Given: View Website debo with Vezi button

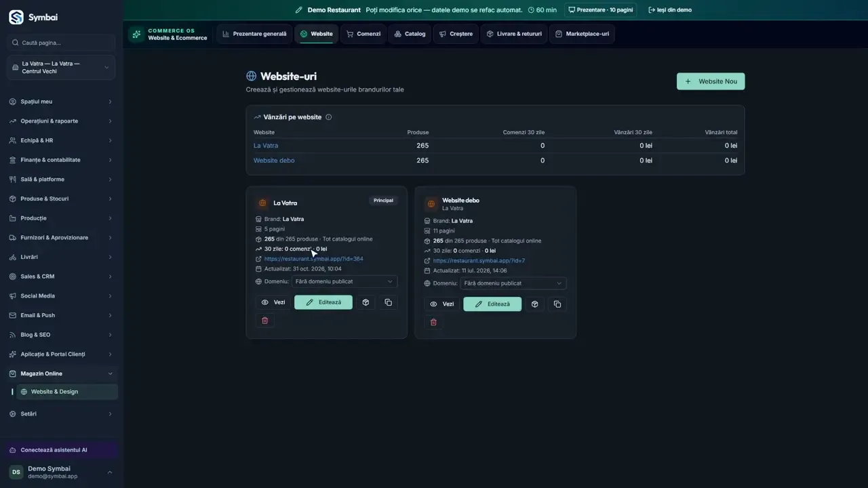Looking at the screenshot, I should tap(442, 304).
